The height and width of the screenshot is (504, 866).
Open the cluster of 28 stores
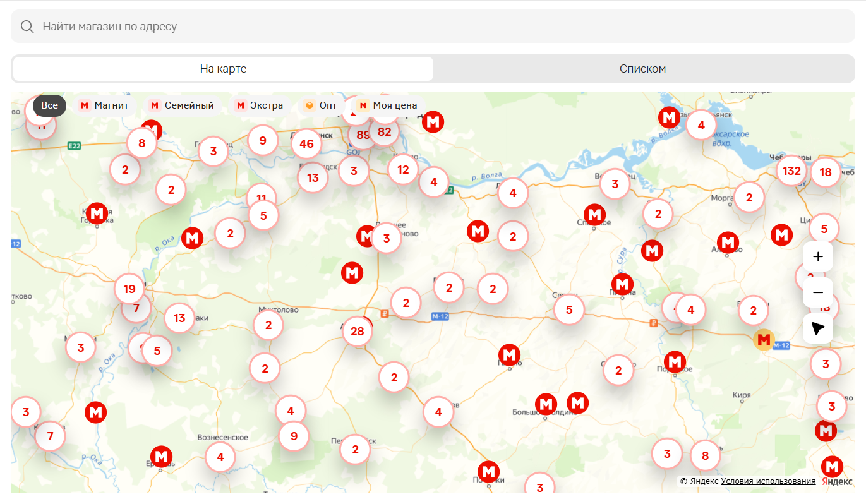point(358,332)
